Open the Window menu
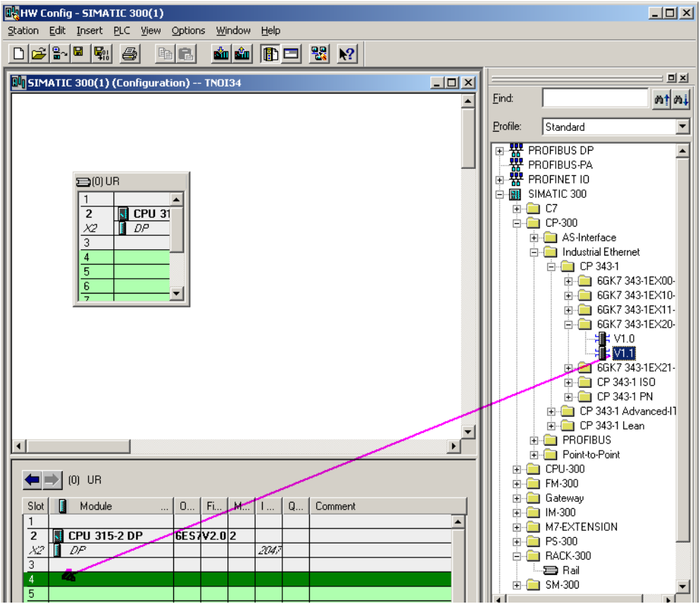 pyautogui.click(x=233, y=30)
